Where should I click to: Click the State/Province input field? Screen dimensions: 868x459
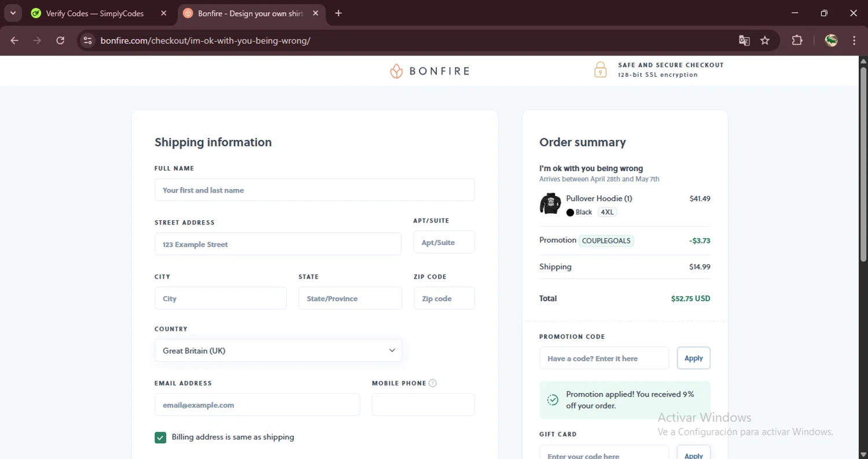pos(350,298)
